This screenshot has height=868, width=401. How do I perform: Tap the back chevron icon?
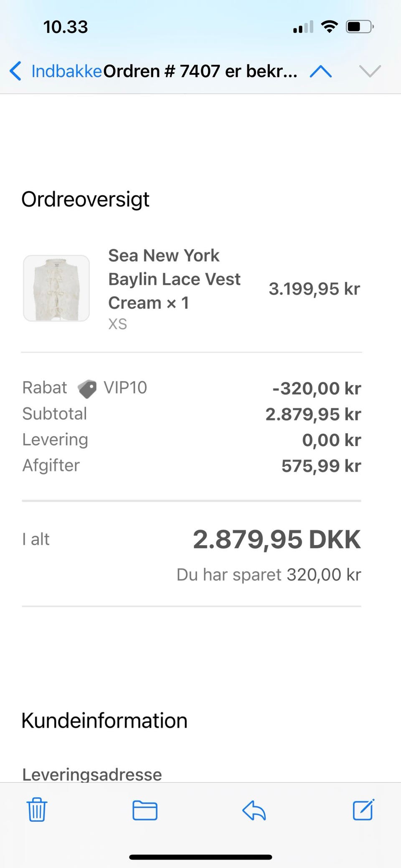click(x=15, y=71)
